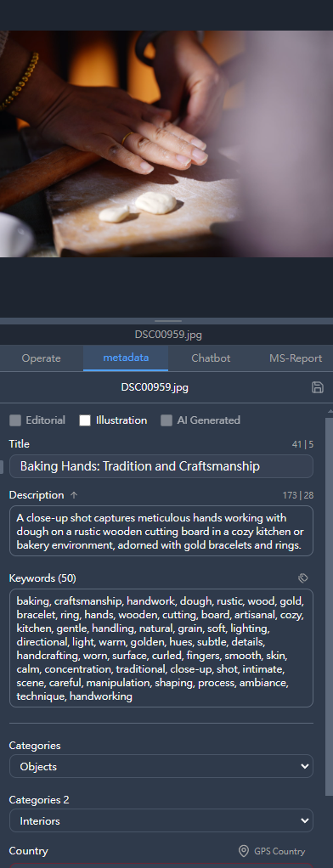Click the GPS Country location pin icon

click(x=243, y=851)
